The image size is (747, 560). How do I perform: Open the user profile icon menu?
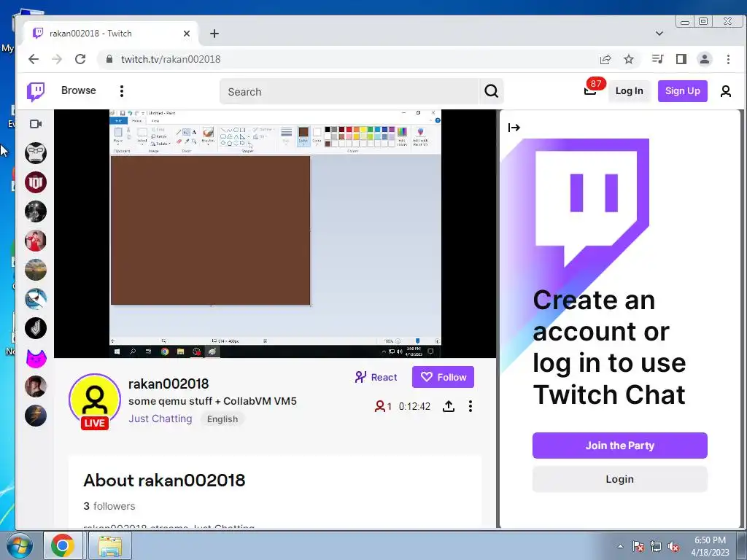726,91
